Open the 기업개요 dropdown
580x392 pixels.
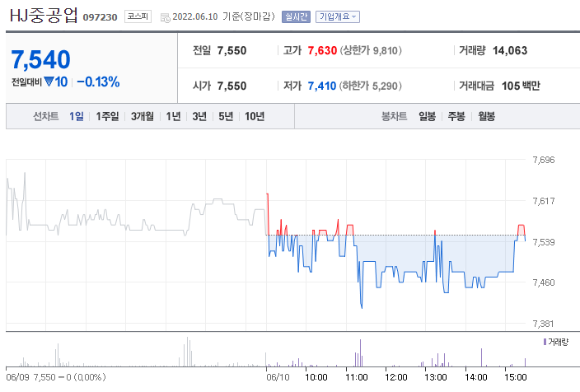click(337, 16)
